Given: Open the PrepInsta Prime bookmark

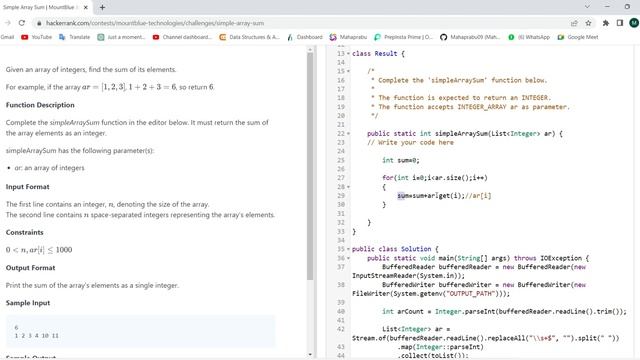Looking at the screenshot, I should 404,37.
